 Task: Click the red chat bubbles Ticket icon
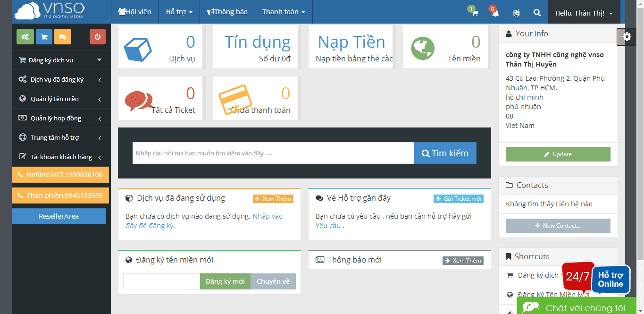[x=139, y=101]
